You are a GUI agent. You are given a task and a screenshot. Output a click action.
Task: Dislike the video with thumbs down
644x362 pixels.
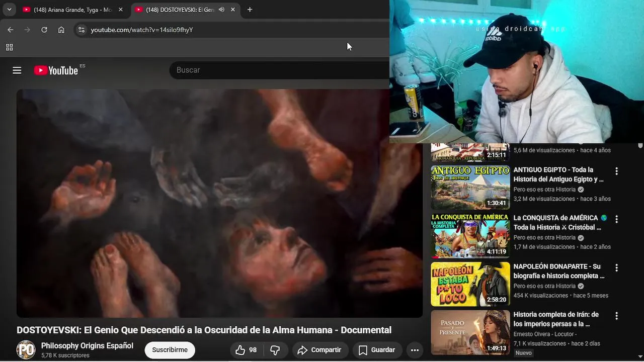point(275,350)
